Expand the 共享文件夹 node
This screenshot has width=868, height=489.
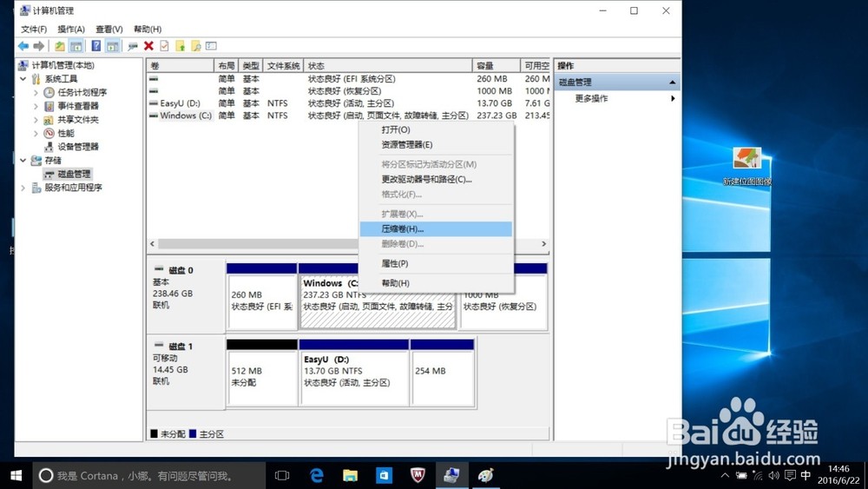pyautogui.click(x=36, y=120)
